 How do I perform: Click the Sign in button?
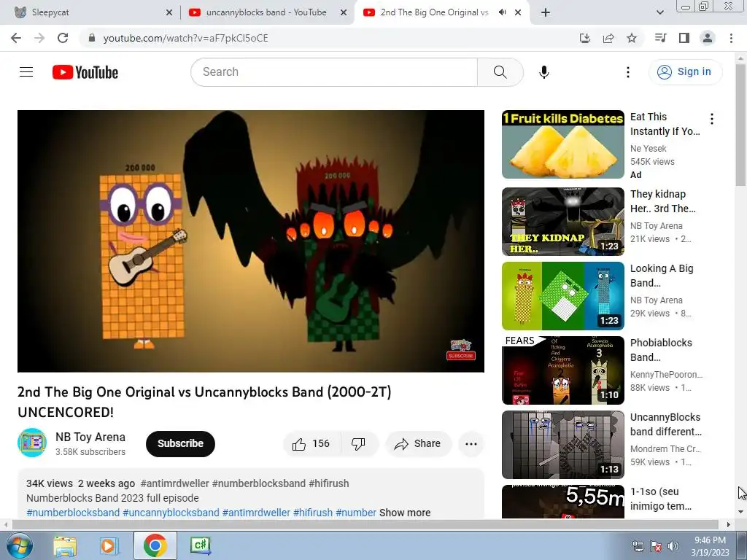coord(685,72)
